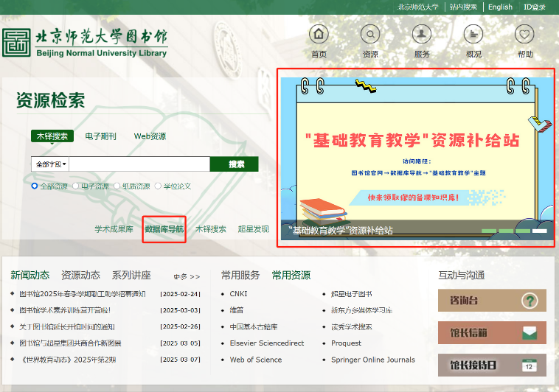Open the 咨询台 button
This screenshot has height=392, width=559.
492,301
